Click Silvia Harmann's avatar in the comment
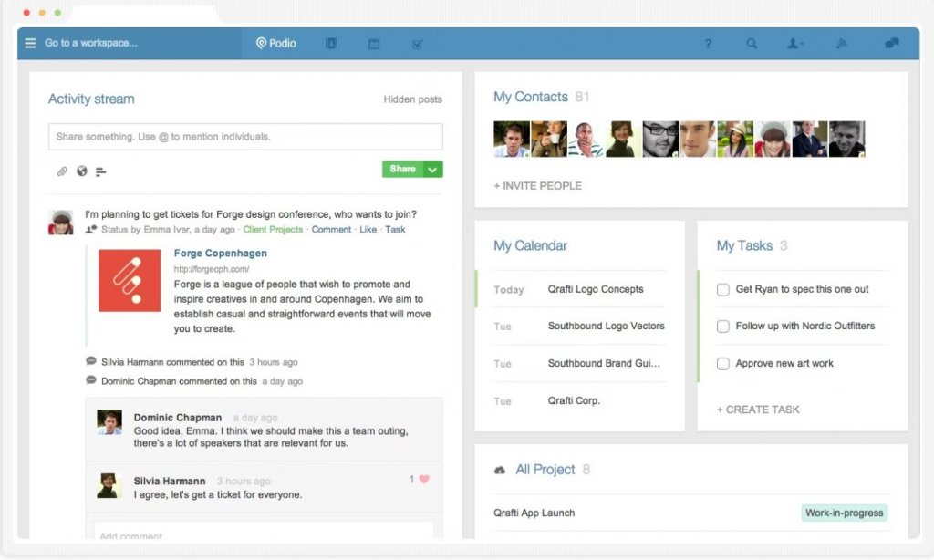 [109, 485]
